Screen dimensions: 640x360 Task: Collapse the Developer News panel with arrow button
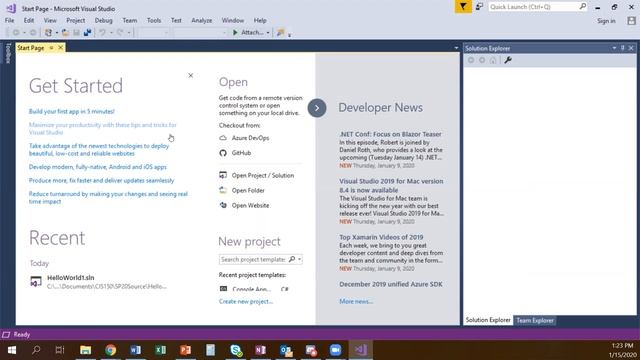point(317,108)
